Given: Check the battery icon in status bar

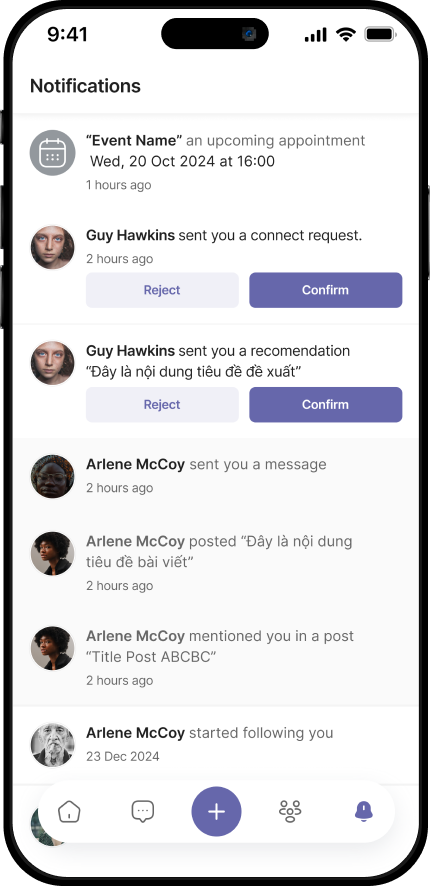Looking at the screenshot, I should [x=381, y=34].
